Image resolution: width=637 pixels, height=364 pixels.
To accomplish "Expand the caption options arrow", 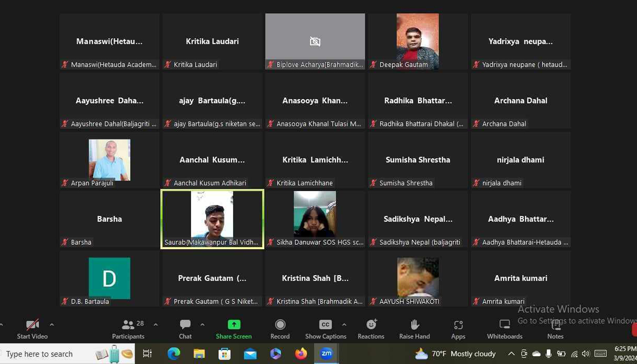I will pyautogui.click(x=344, y=324).
